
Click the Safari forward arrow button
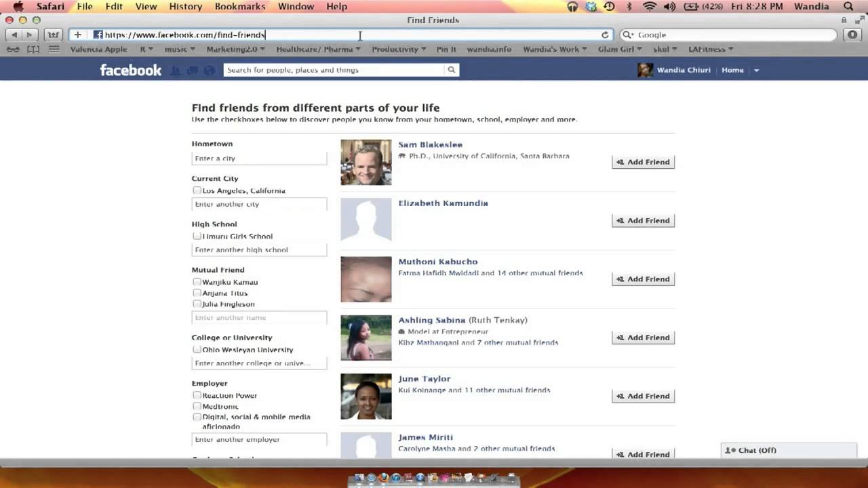coord(30,35)
